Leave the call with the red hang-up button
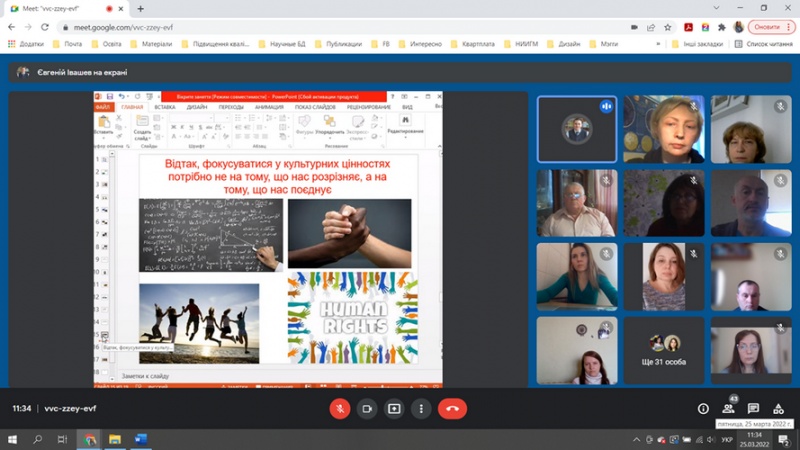Image resolution: width=800 pixels, height=450 pixels. [x=452, y=409]
